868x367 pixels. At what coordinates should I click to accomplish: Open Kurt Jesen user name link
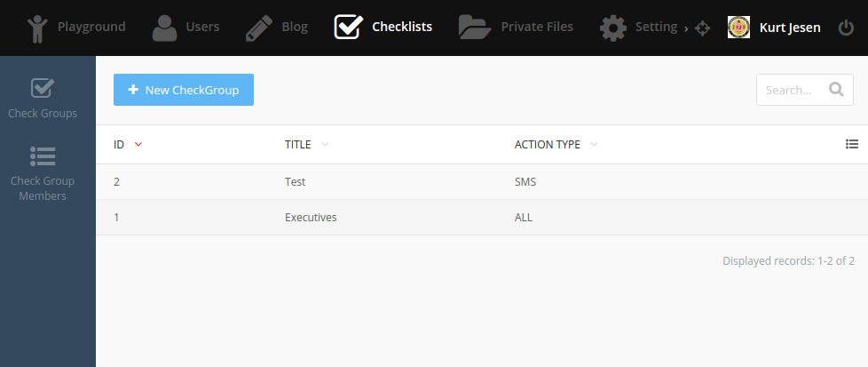790,28
